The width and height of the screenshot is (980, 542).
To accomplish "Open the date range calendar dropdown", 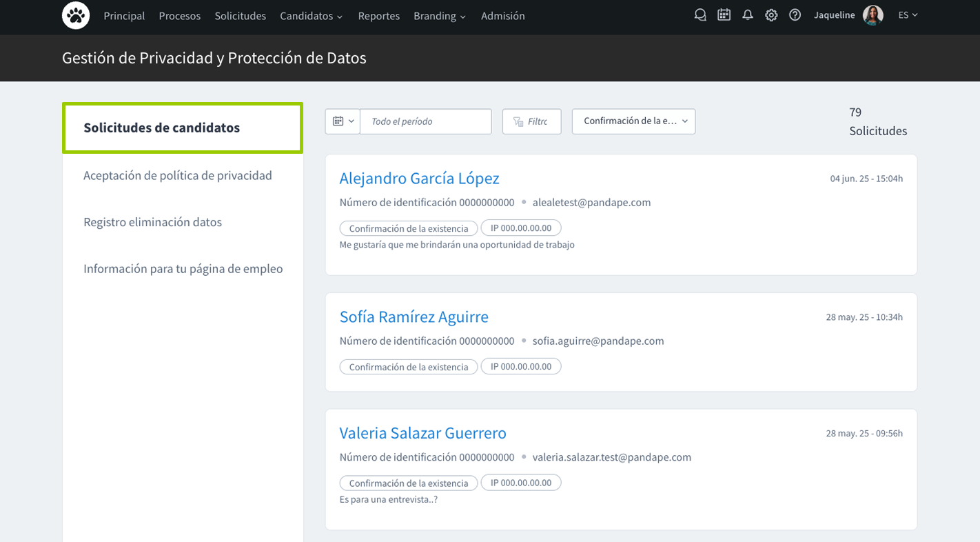I will (343, 121).
